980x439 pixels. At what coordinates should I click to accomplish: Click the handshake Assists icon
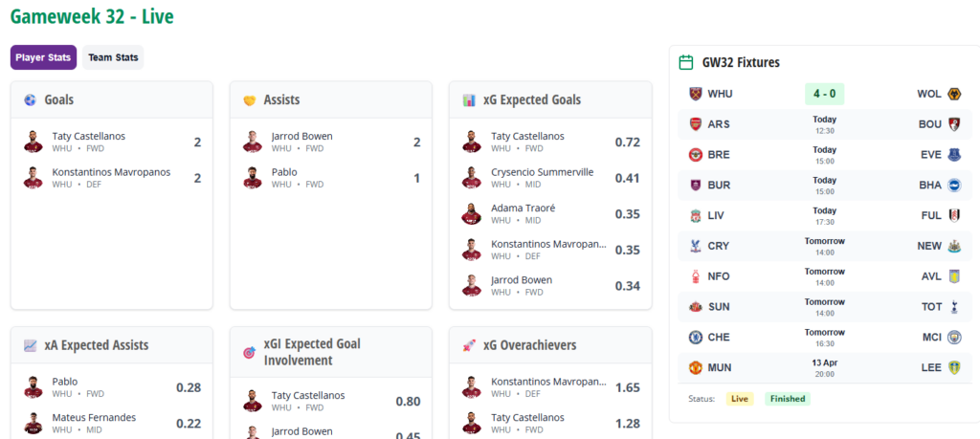pos(250,99)
